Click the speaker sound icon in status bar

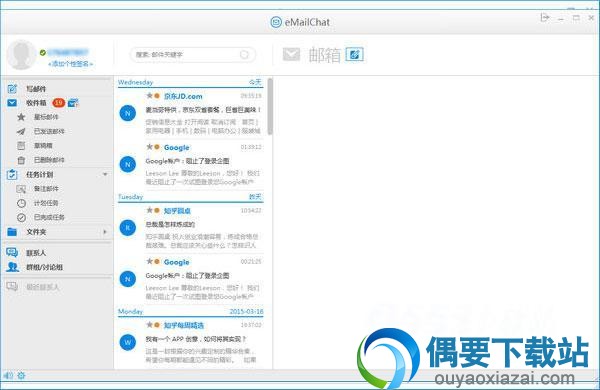[8, 375]
